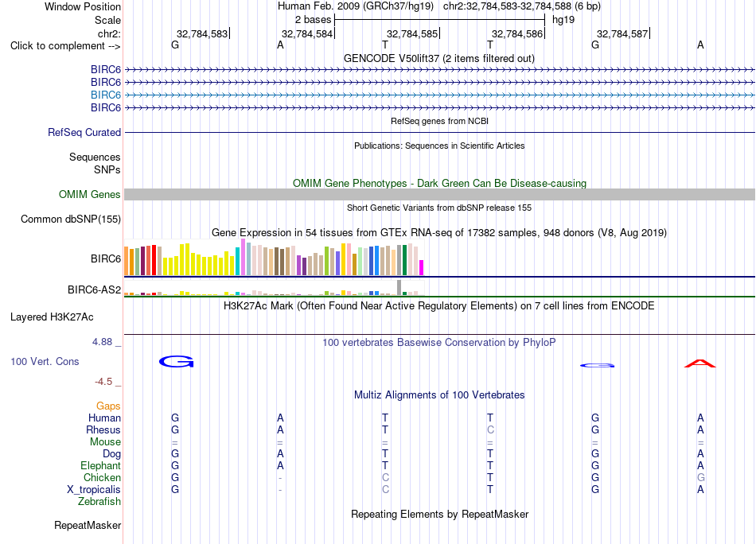Click the Scale track label
Viewport: 756px width, 544px height.
[x=107, y=20]
